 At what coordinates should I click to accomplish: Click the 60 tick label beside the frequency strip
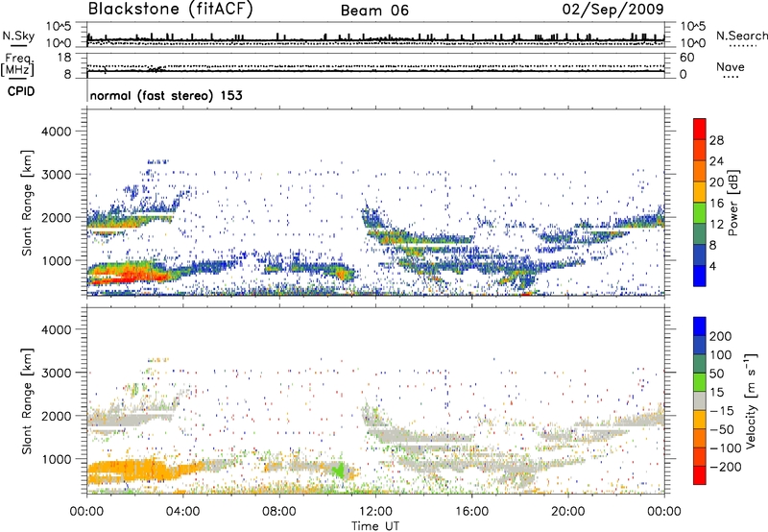686,58
